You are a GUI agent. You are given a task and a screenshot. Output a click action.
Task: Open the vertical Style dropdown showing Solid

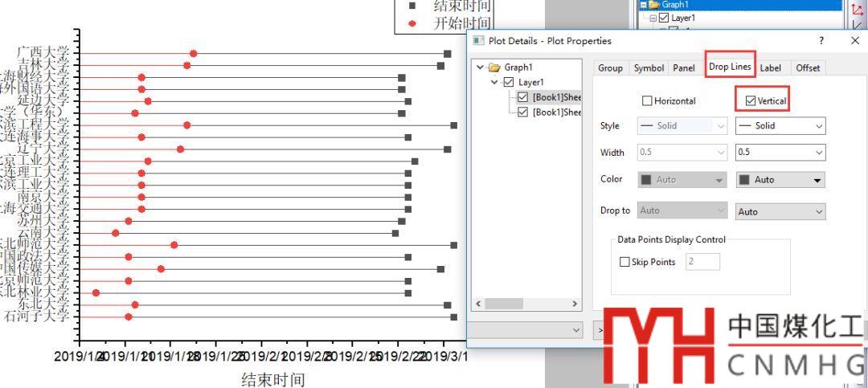coord(780,125)
